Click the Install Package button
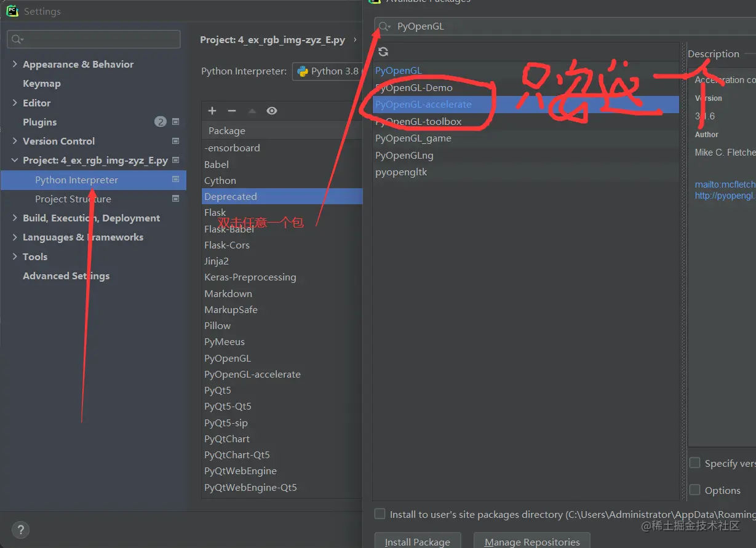Image resolution: width=756 pixels, height=548 pixels. pos(418,541)
